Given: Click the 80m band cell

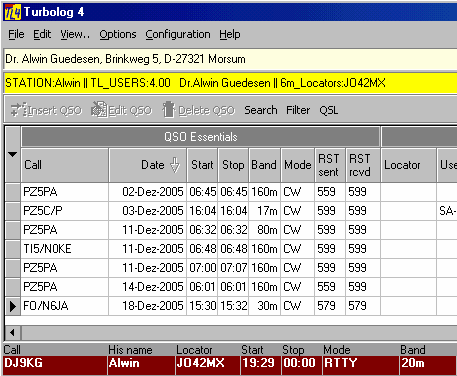Looking at the screenshot, I should (265, 230).
